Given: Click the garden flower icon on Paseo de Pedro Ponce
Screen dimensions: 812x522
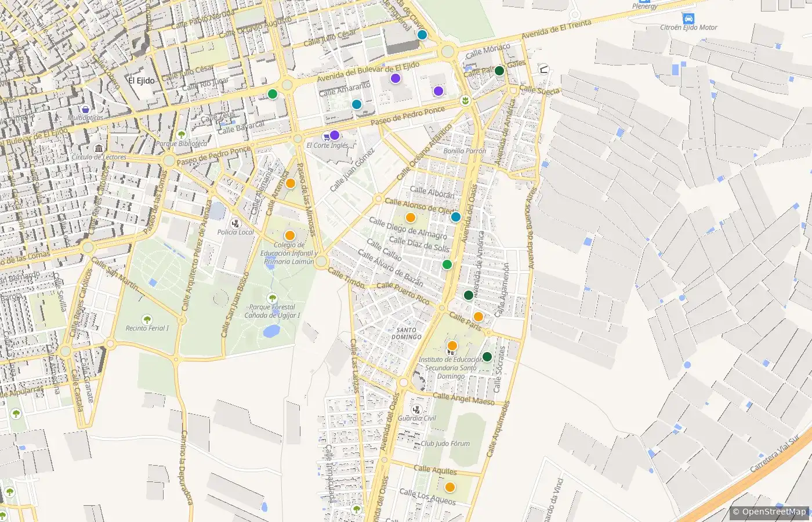Looking at the screenshot, I should 465,101.
